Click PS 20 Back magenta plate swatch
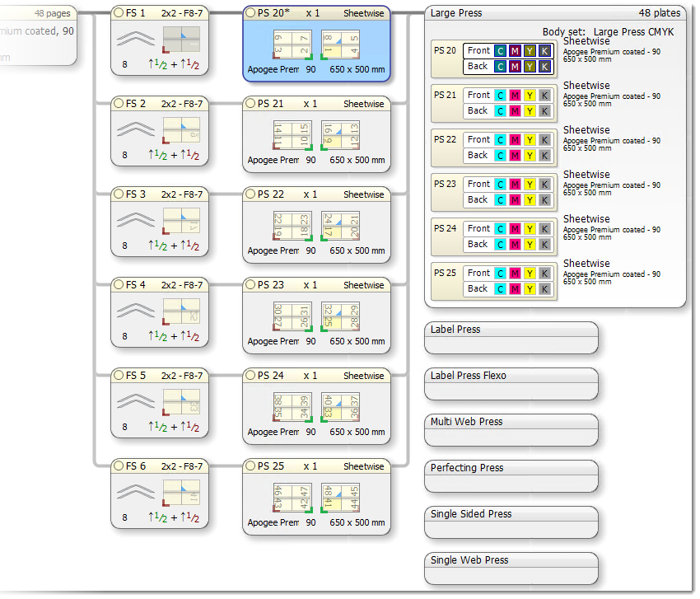The image size is (700, 599). [516, 67]
